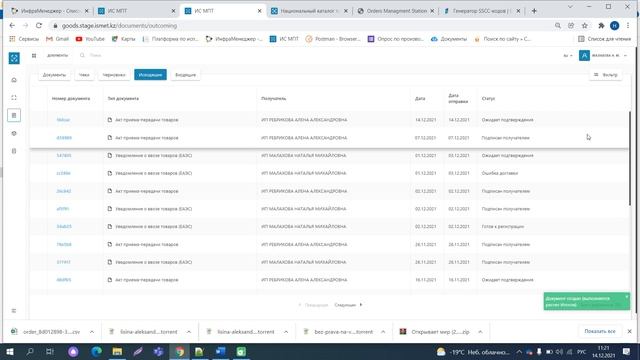Screen dimensions: 640x360
Task: Launch Microsoft Edge from the taskbar
Action: 96,351
